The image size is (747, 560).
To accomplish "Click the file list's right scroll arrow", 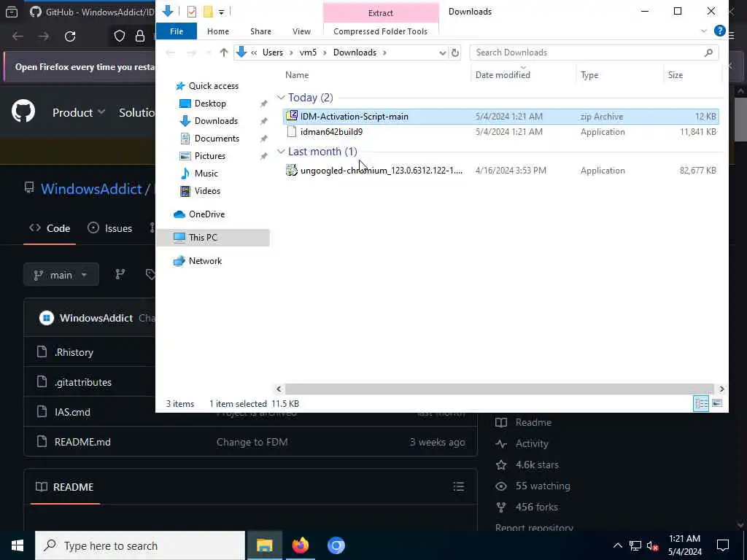I will click(x=721, y=389).
